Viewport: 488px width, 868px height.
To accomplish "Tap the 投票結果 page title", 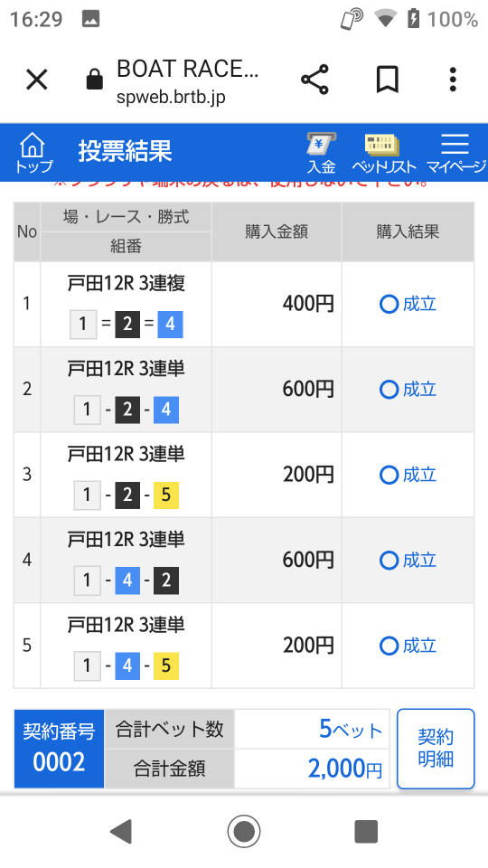I will point(125,151).
